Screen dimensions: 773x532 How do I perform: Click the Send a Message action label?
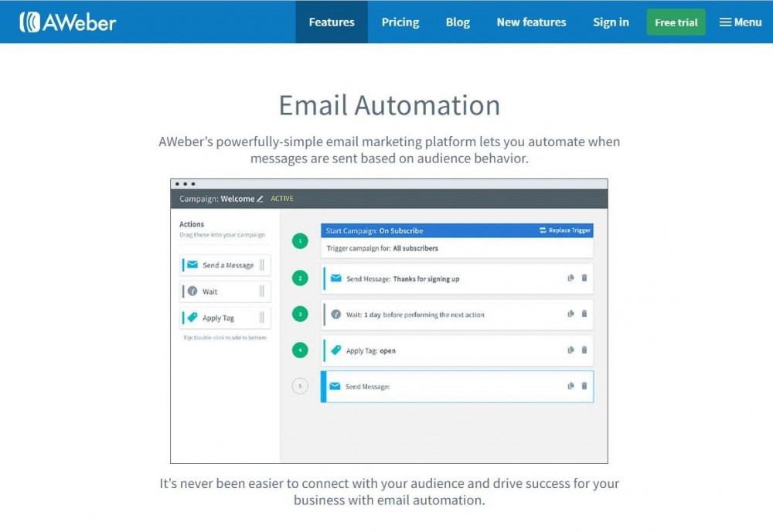tap(228, 265)
